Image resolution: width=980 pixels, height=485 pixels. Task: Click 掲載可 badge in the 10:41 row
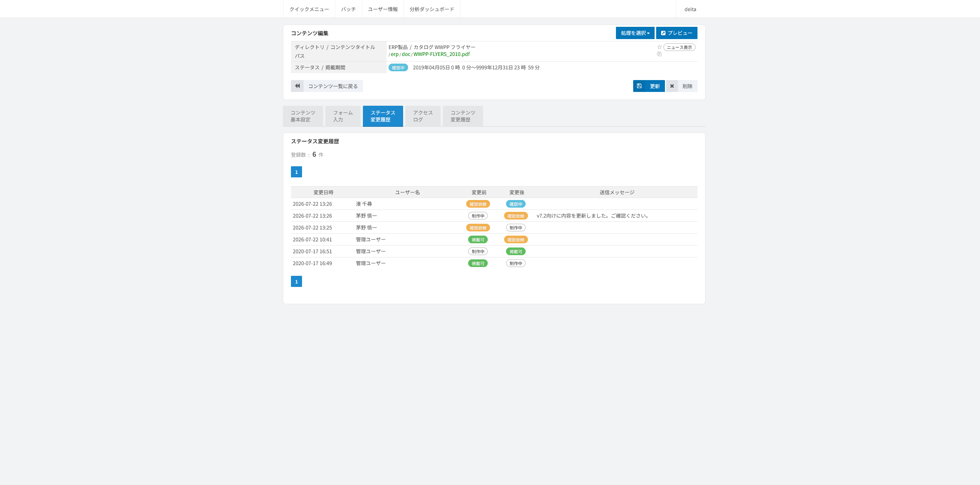point(478,239)
